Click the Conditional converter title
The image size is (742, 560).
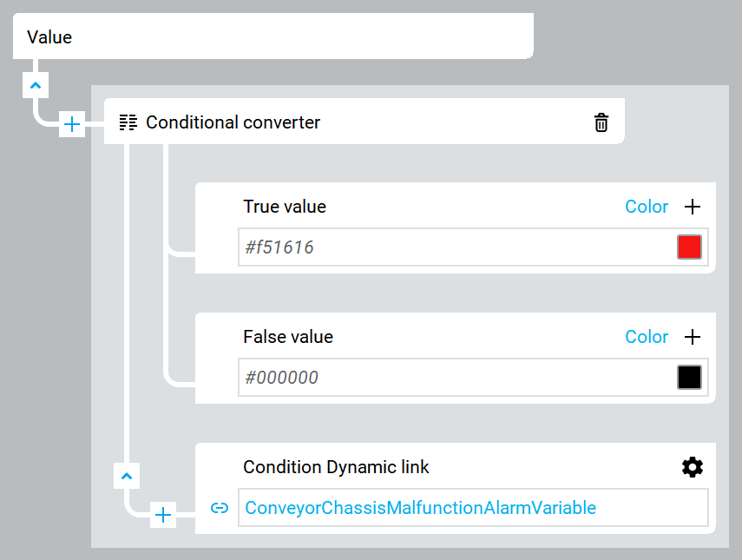click(233, 122)
